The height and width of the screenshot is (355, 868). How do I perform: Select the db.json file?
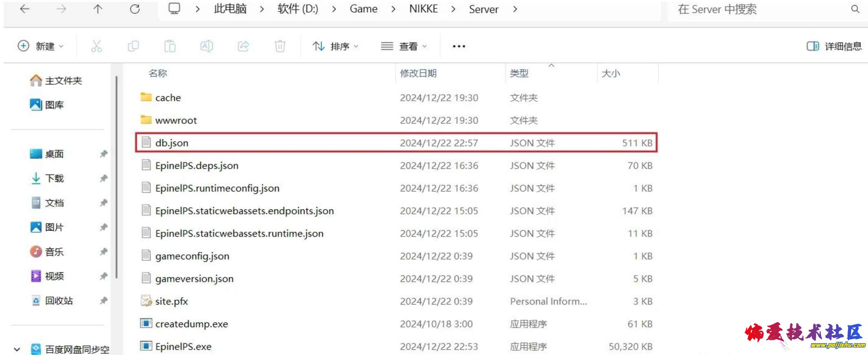pyautogui.click(x=172, y=143)
